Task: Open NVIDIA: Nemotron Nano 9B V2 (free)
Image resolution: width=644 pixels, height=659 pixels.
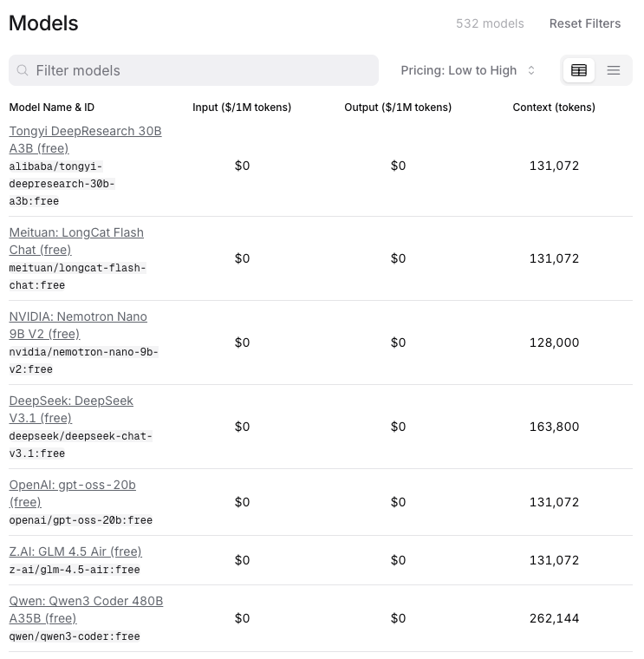Action: [x=78, y=325]
